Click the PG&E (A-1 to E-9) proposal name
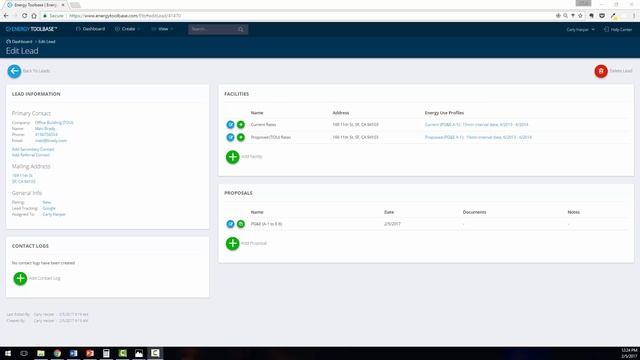640x360 pixels. (x=266, y=224)
